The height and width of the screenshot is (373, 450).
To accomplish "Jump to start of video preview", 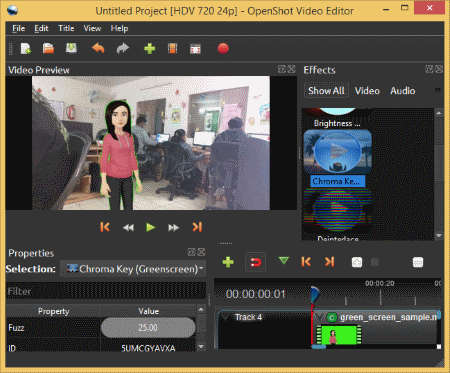I will pyautogui.click(x=105, y=227).
